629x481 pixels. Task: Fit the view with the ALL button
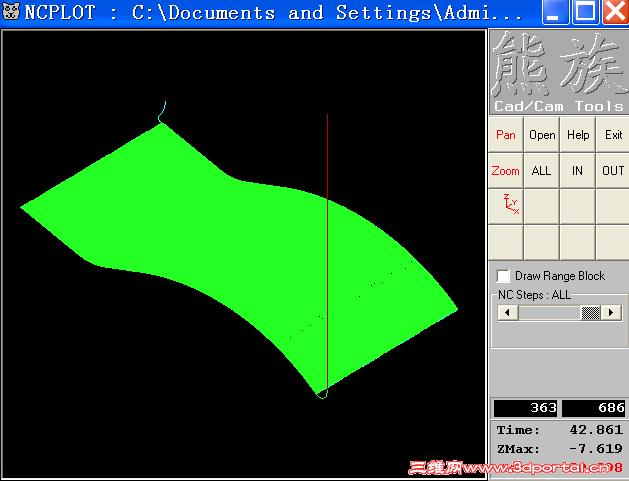[542, 171]
